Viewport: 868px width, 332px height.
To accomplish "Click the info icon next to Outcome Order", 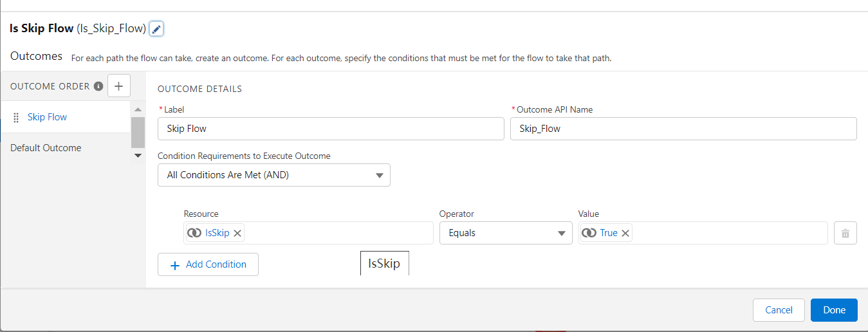I will pyautogui.click(x=98, y=86).
